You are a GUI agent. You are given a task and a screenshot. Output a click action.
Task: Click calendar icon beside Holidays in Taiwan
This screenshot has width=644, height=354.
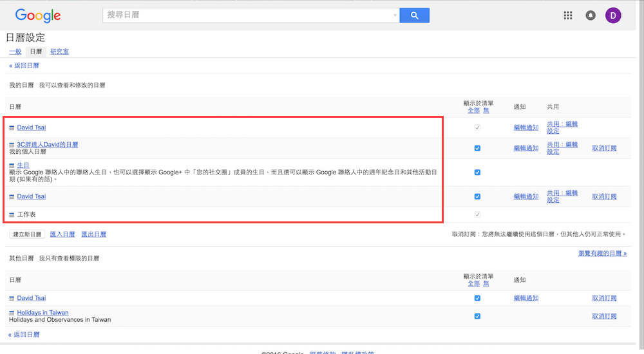coord(12,313)
